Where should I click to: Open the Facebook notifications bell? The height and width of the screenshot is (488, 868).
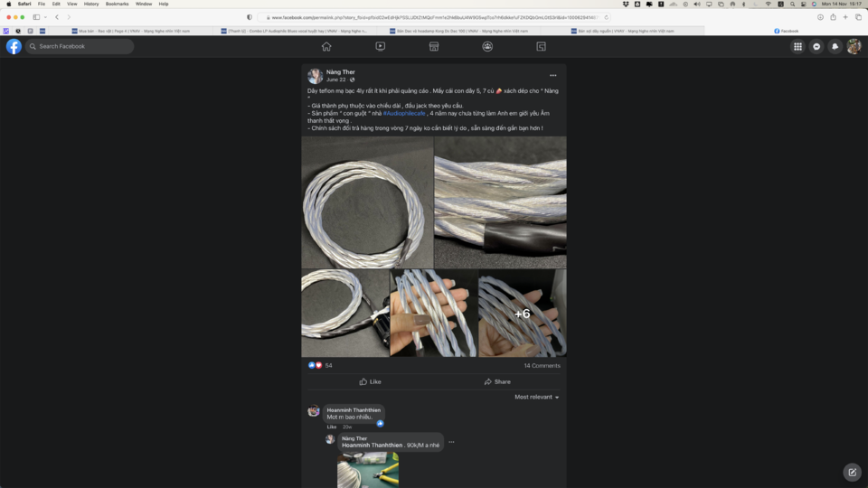[835, 46]
